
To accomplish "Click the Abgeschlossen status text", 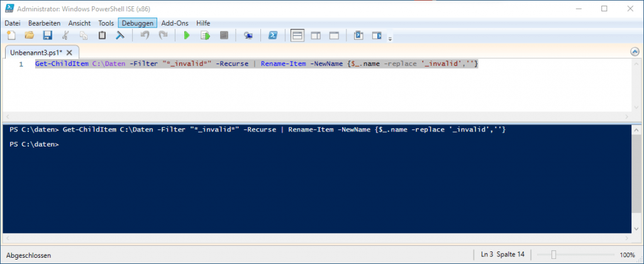I will click(29, 255).
